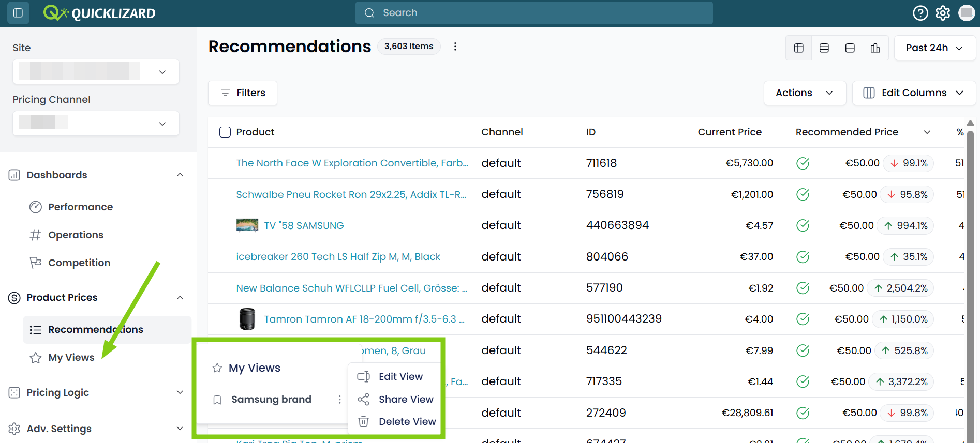Click approve check icon for ID 804066
The image size is (980, 443).
803,257
